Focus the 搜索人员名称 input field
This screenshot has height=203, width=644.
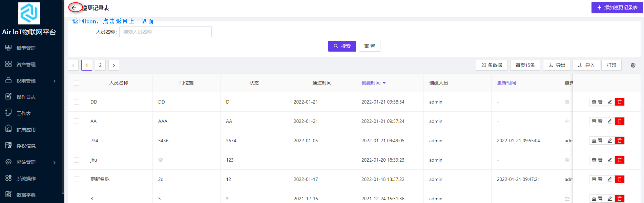click(x=165, y=32)
